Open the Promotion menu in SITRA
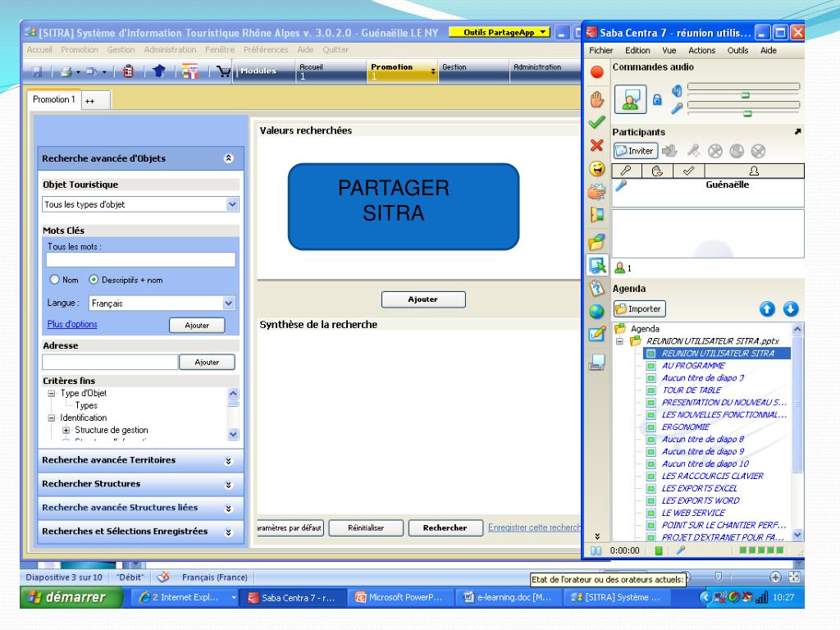The height and width of the screenshot is (630, 840). click(x=80, y=49)
